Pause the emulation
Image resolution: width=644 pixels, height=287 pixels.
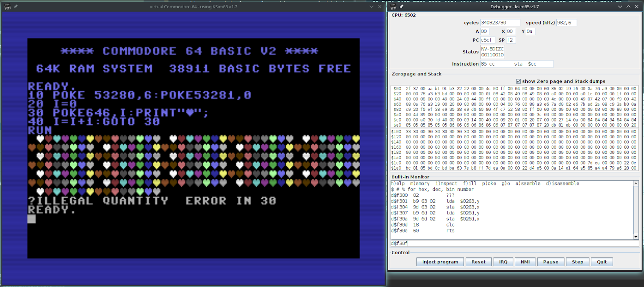coord(551,262)
